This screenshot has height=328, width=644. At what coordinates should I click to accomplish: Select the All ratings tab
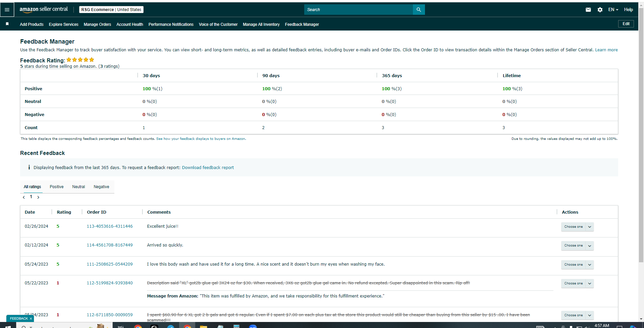pos(33,187)
